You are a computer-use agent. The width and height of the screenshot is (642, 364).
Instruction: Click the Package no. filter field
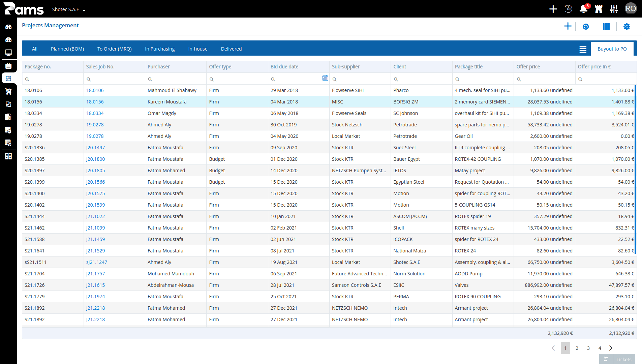(x=53, y=79)
